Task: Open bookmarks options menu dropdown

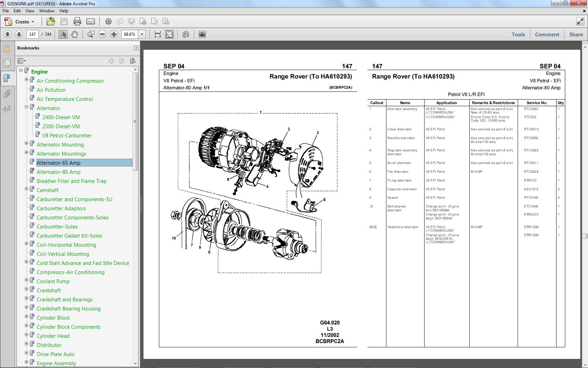Action: [x=22, y=61]
